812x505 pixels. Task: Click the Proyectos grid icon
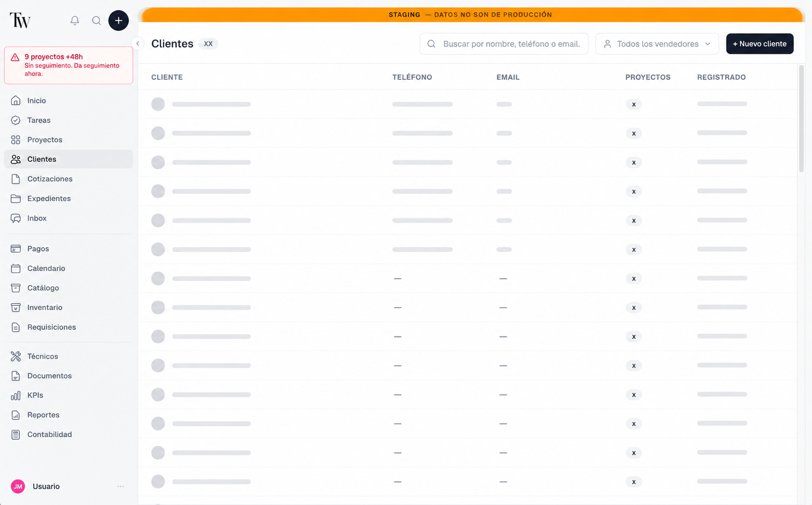click(x=16, y=139)
